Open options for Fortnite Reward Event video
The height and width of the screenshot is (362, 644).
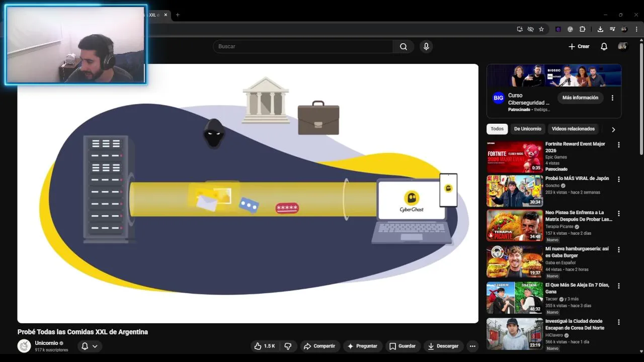coord(619,145)
